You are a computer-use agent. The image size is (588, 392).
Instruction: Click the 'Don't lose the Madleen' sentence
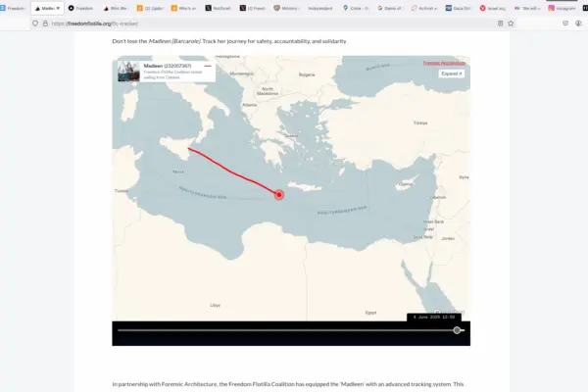[x=229, y=41]
